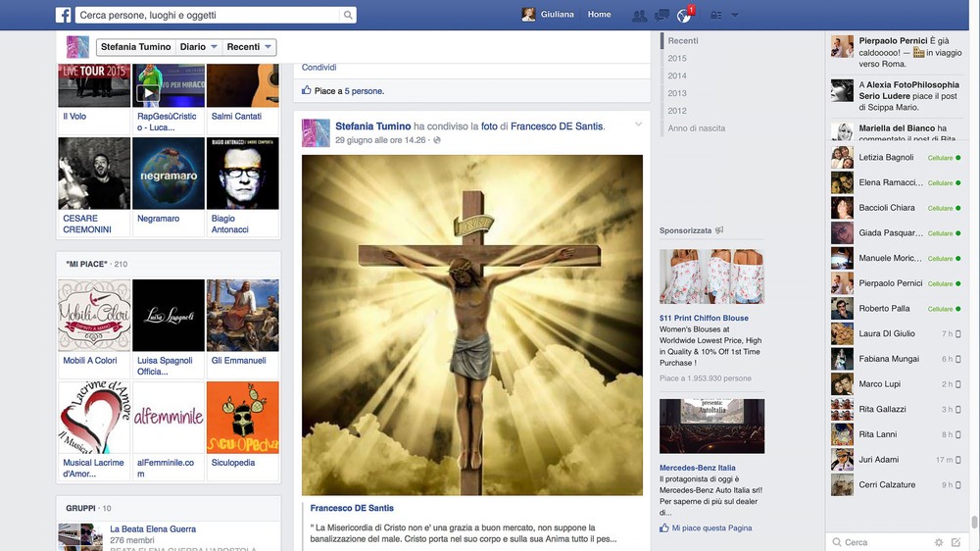The width and height of the screenshot is (980, 551).
Task: Open chat settings gear icon
Action: click(938, 542)
